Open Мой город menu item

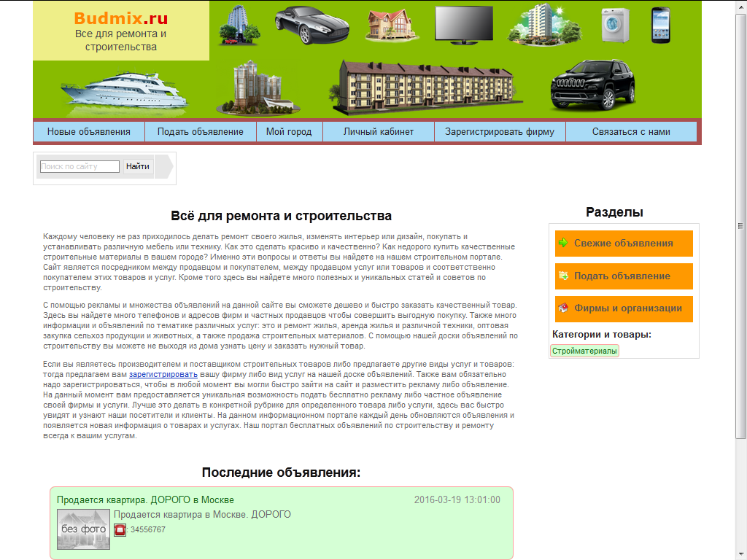[x=289, y=132]
